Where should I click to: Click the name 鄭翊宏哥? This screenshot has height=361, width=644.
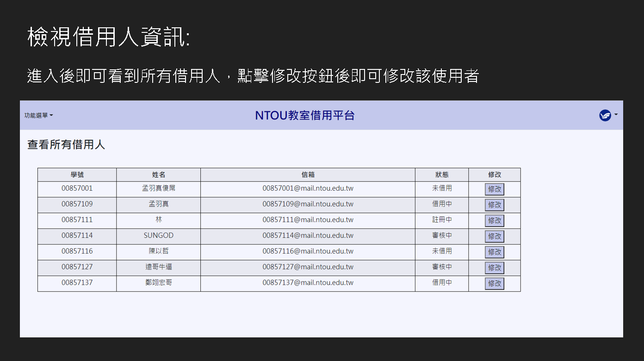pyautogui.click(x=159, y=283)
